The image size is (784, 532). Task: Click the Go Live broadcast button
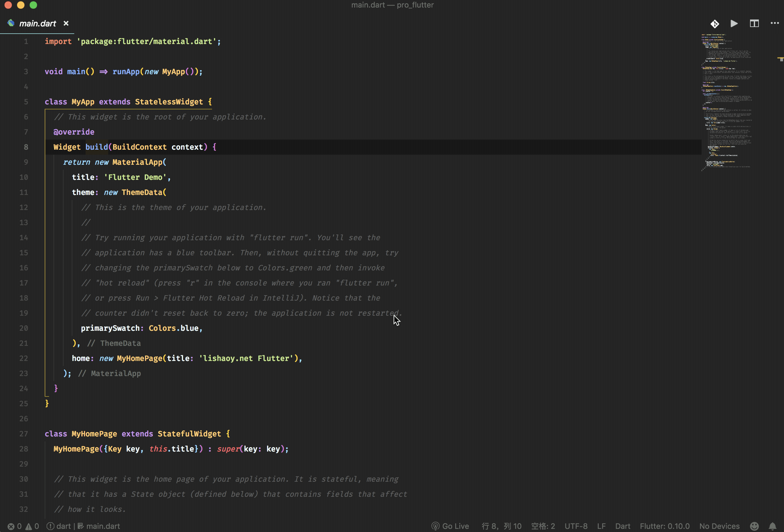click(x=450, y=526)
